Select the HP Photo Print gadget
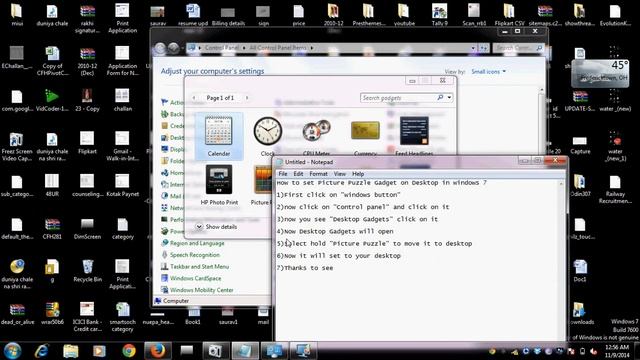The image size is (640, 360). coord(219,184)
